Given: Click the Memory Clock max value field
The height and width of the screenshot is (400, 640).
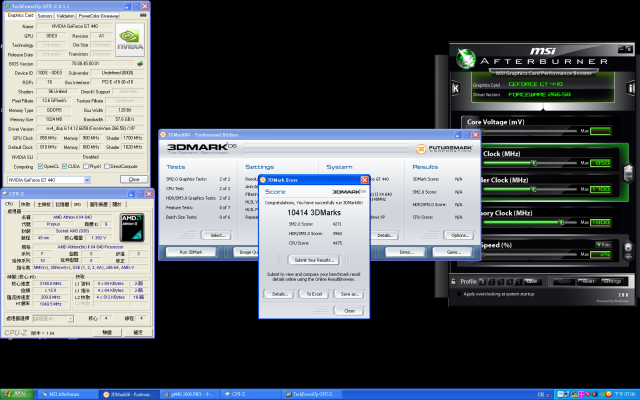Looking at the screenshot, I should pyautogui.click(x=600, y=222).
